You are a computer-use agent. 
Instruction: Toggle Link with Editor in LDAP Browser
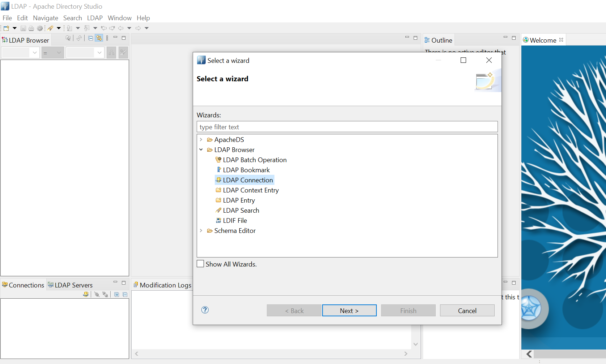click(x=99, y=38)
